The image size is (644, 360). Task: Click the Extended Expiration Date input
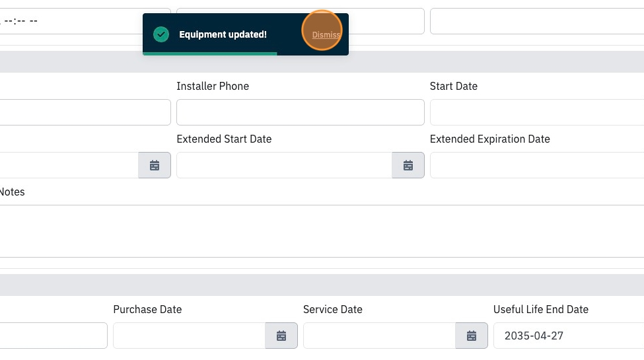[x=537, y=165]
